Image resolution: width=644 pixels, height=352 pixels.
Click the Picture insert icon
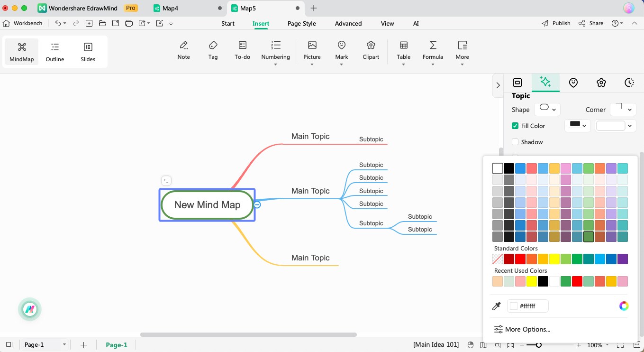[312, 45]
